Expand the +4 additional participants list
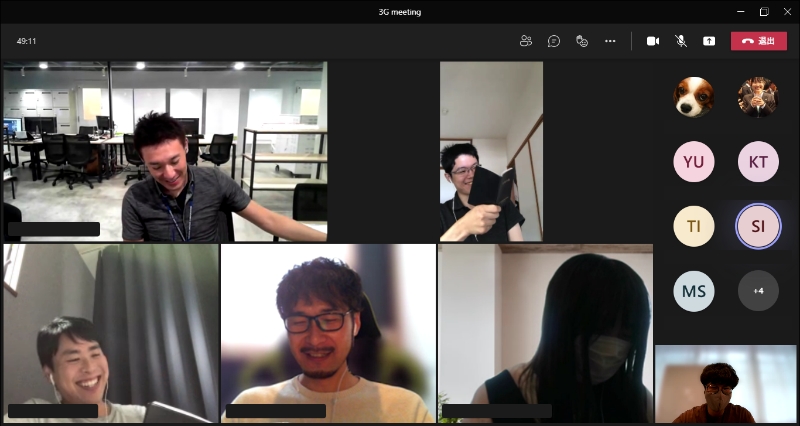The height and width of the screenshot is (426, 800). (758, 291)
